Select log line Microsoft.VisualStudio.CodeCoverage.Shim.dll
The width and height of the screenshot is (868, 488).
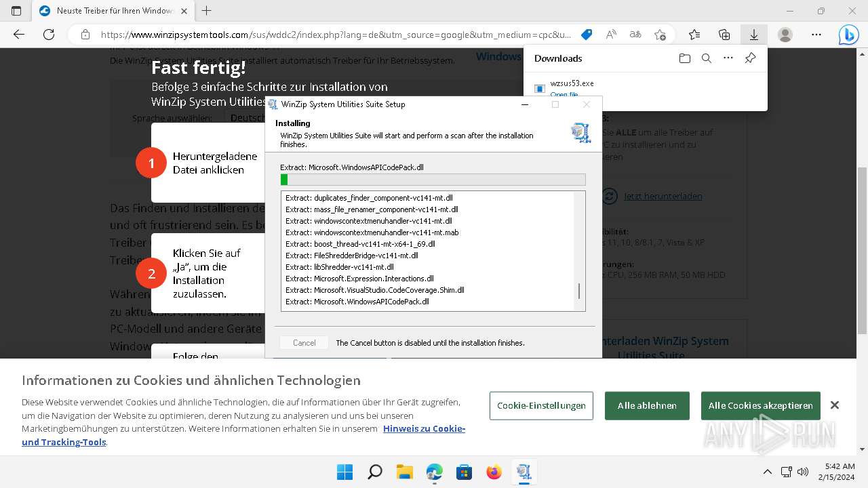click(375, 290)
